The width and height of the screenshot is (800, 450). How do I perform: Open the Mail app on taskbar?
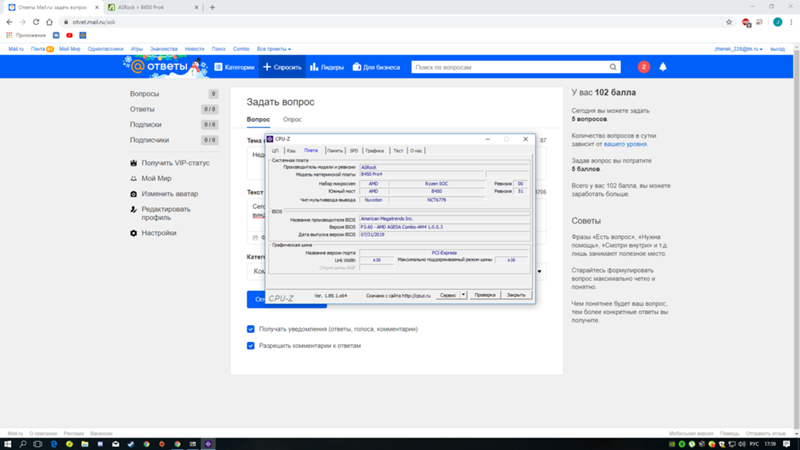point(116,444)
